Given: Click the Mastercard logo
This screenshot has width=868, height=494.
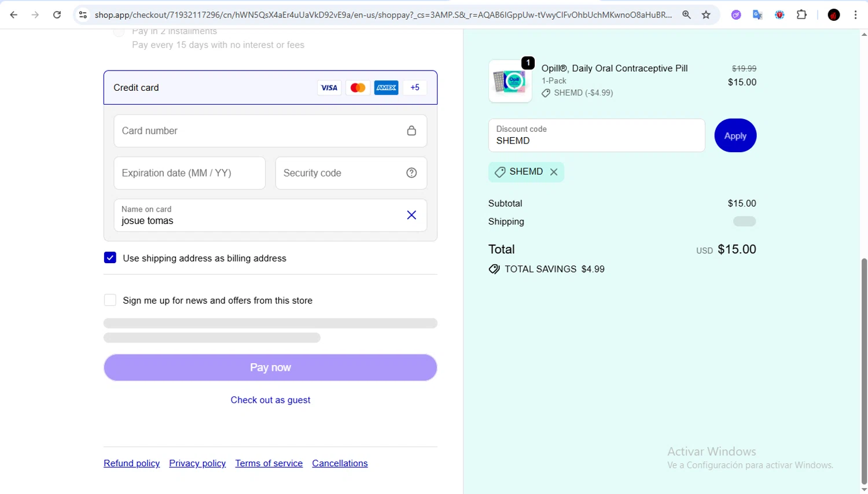Looking at the screenshot, I should click(358, 88).
